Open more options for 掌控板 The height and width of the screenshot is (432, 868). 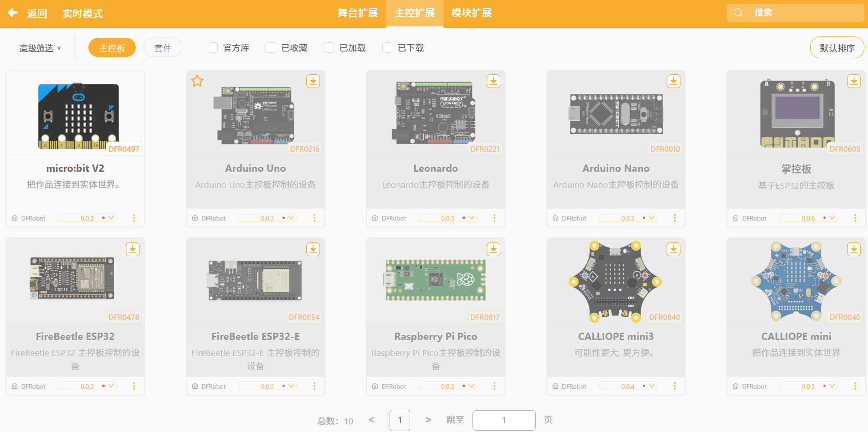coord(855,218)
